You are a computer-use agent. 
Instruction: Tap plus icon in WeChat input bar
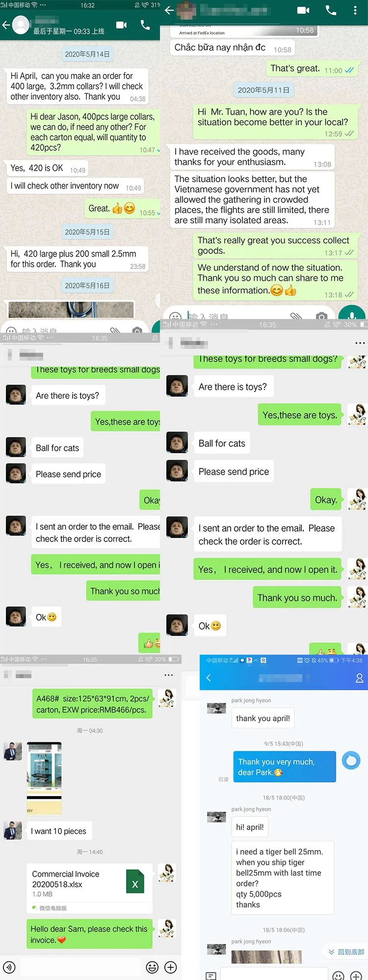point(171,967)
